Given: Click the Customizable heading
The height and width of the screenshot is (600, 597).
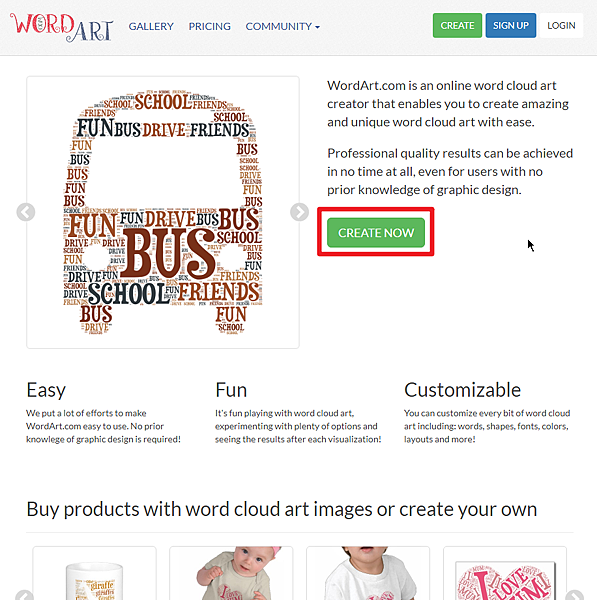Looking at the screenshot, I should [x=462, y=390].
